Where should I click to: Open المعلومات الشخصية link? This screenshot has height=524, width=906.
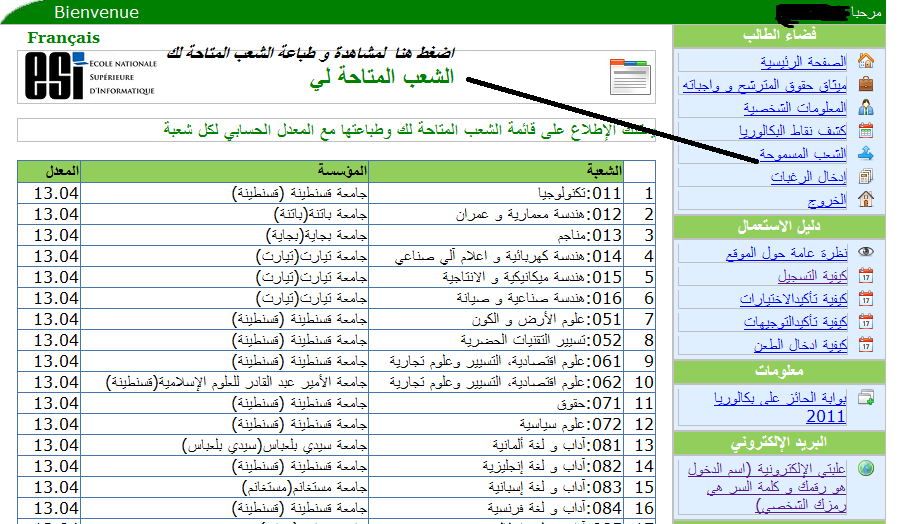(794, 107)
